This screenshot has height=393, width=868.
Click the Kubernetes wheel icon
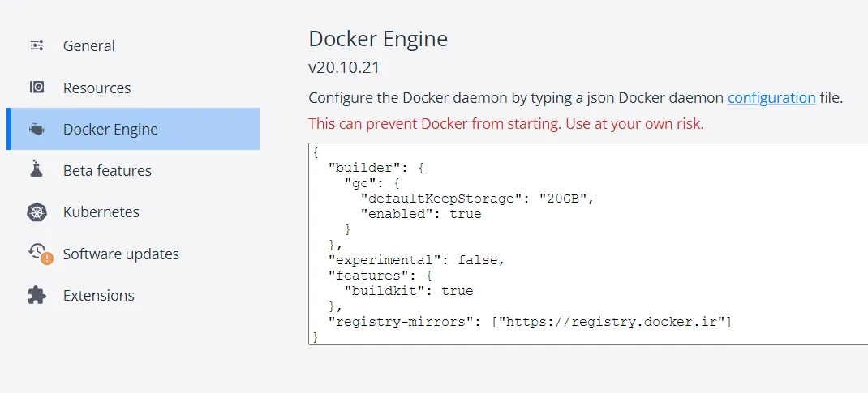pos(37,212)
